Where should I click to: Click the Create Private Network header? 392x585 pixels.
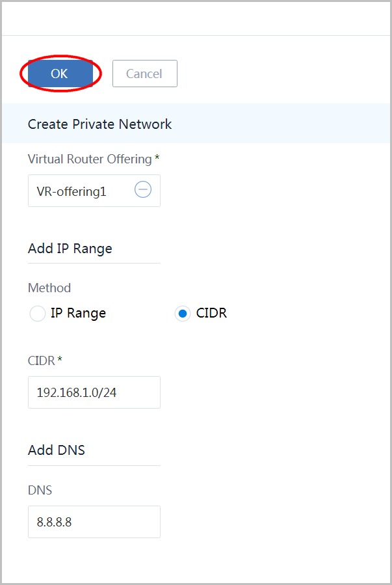tap(100, 124)
